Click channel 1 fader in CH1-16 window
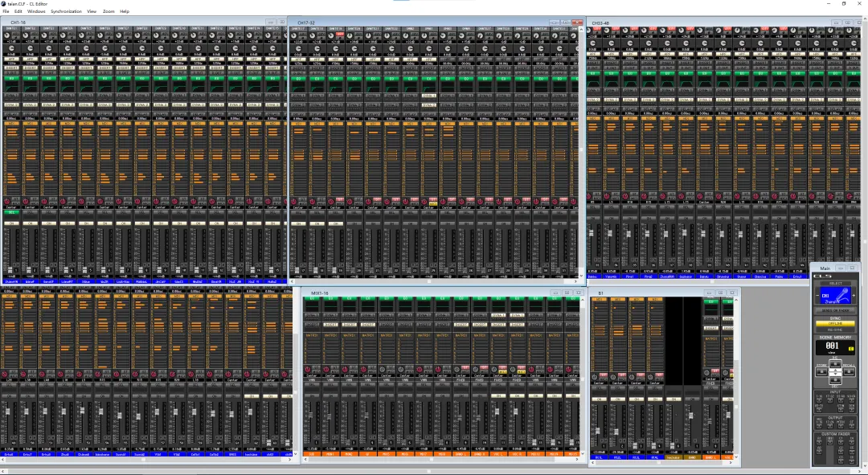The height and width of the screenshot is (475, 868). click(x=10, y=269)
